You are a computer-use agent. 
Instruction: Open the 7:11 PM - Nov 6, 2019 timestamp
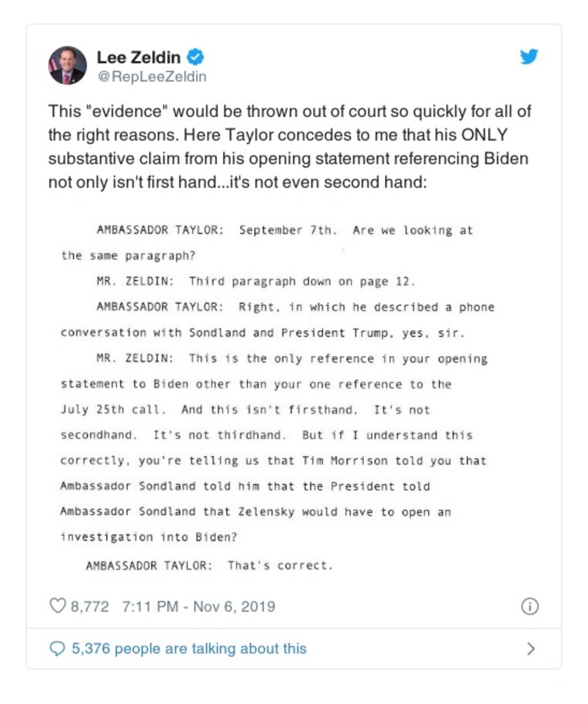pyautogui.click(x=199, y=606)
